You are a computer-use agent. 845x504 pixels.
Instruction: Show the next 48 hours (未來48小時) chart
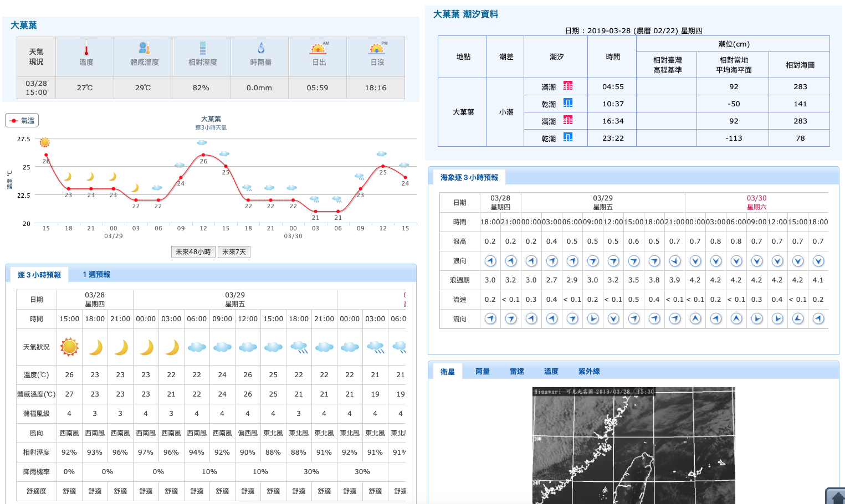(x=193, y=252)
